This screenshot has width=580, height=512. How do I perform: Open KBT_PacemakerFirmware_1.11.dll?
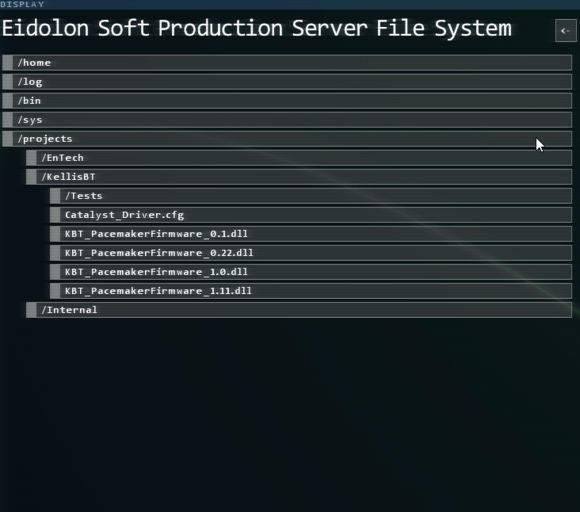(x=311, y=291)
